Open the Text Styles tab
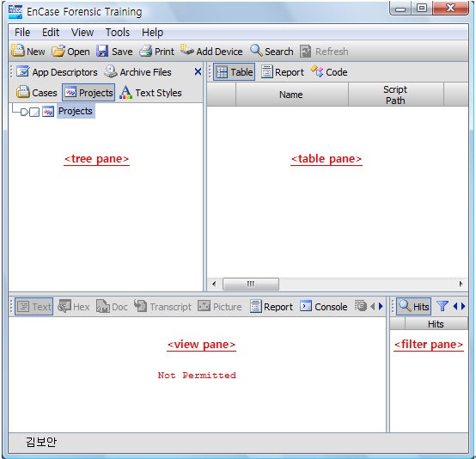This screenshot has height=459, width=476. [x=150, y=92]
